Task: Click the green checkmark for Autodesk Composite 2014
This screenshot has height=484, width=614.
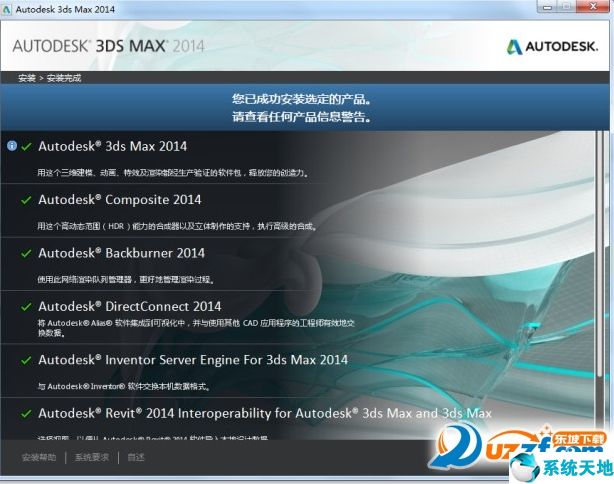Action: pyautogui.click(x=26, y=200)
